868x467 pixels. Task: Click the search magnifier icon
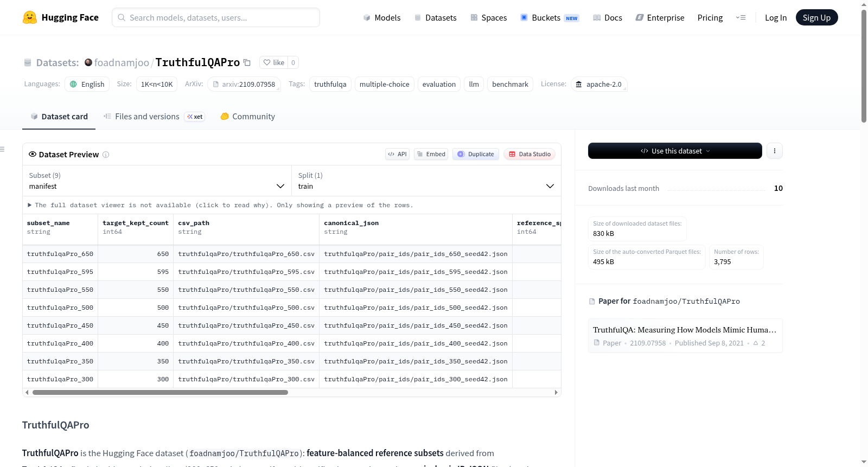point(122,17)
